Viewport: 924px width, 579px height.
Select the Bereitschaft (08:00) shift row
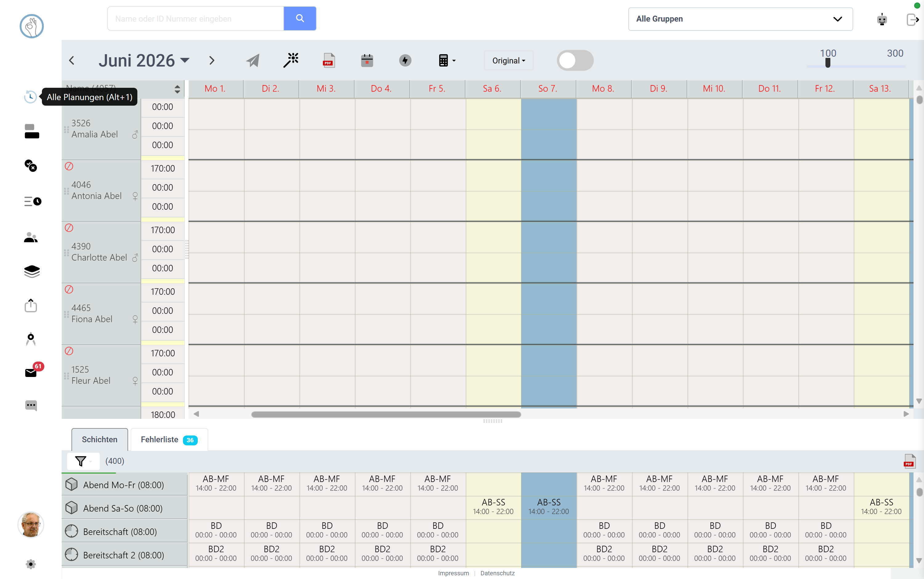(x=124, y=531)
